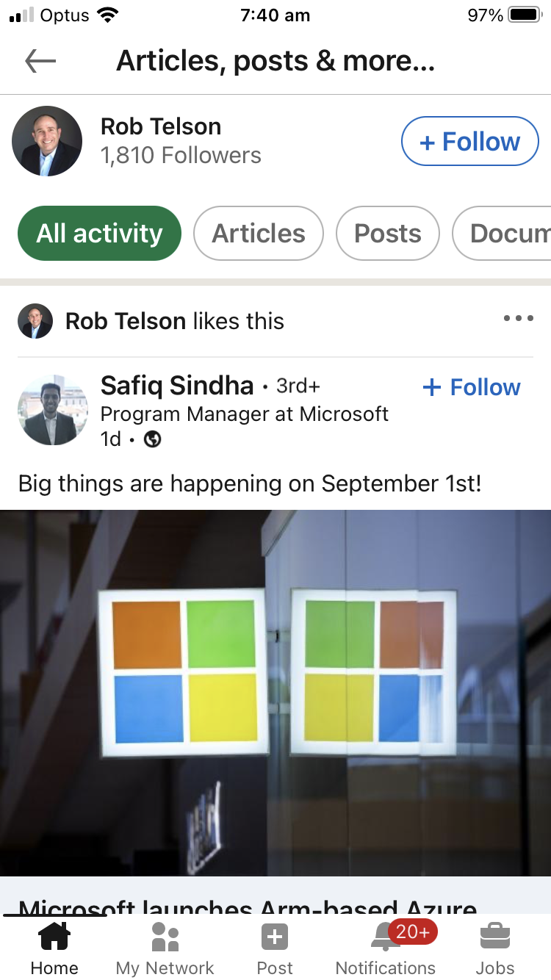Tap the Post plus icon
The image size is (551, 980).
[275, 938]
